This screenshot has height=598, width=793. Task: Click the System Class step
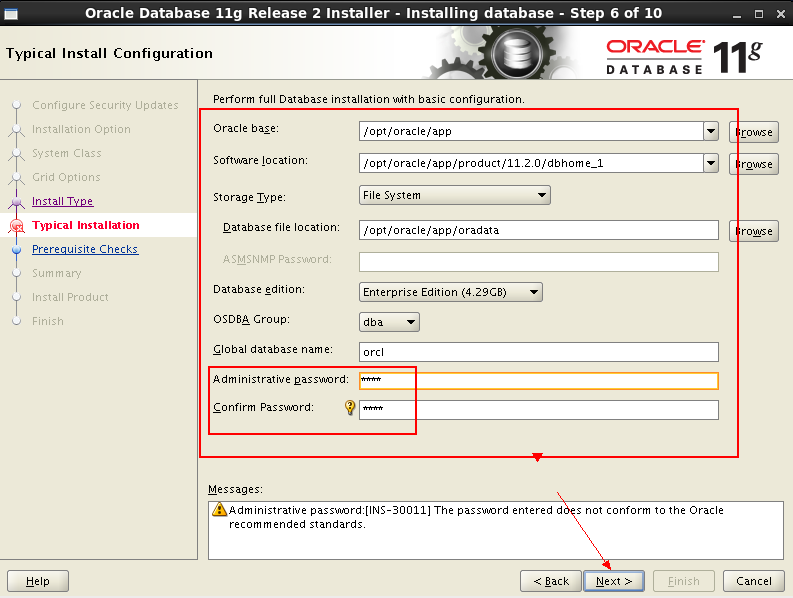[67, 153]
